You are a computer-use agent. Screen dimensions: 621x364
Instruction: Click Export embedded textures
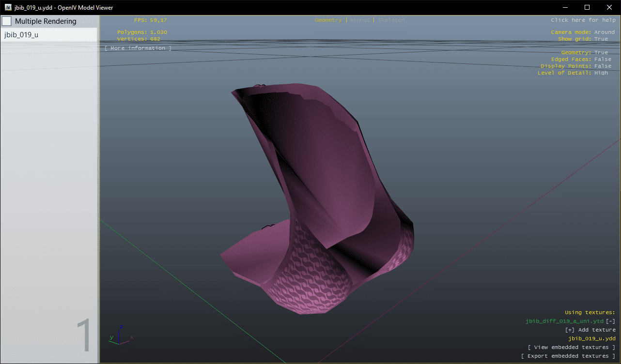tap(568, 356)
